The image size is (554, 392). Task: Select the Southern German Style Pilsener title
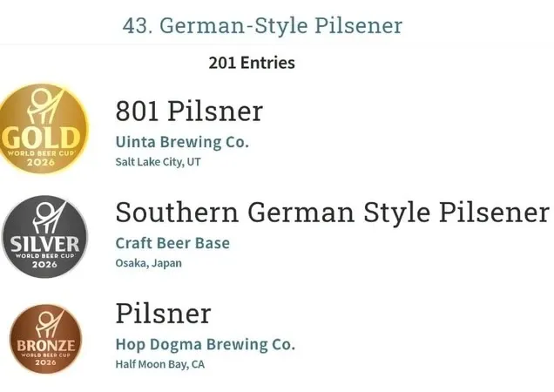(332, 212)
